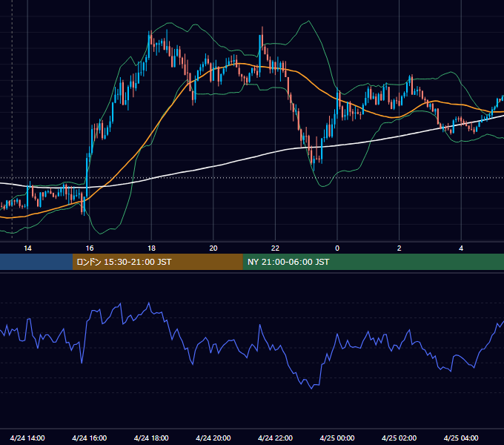Click the 4/24 14:00 date label
The width and height of the screenshot is (504, 445).
click(27, 438)
